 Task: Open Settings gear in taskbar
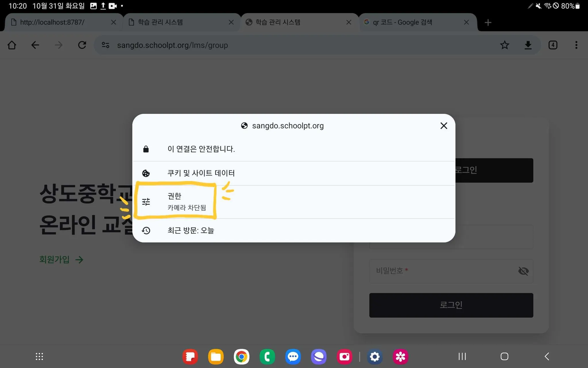[x=375, y=357]
